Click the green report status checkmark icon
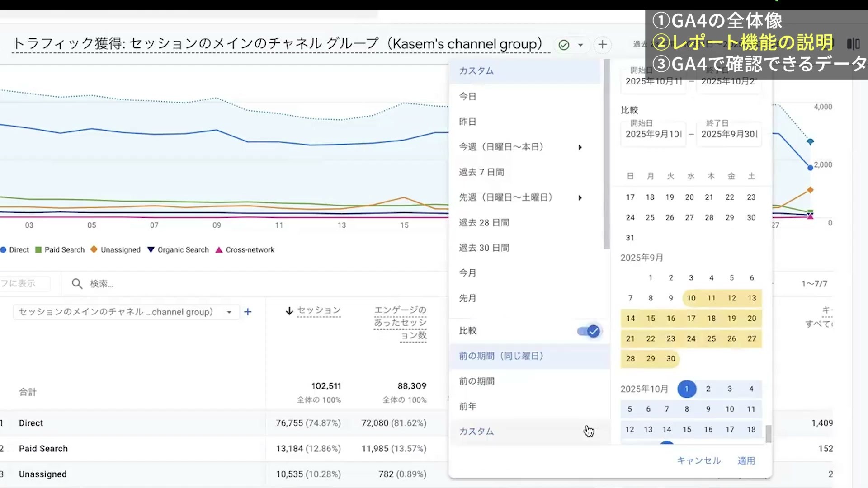The width and height of the screenshot is (868, 488). (564, 45)
